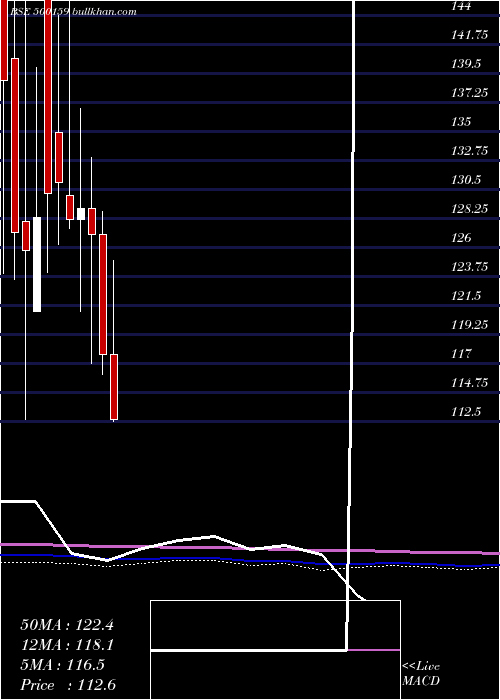Select the 114.75 price label
The image size is (500, 700).
470,383
